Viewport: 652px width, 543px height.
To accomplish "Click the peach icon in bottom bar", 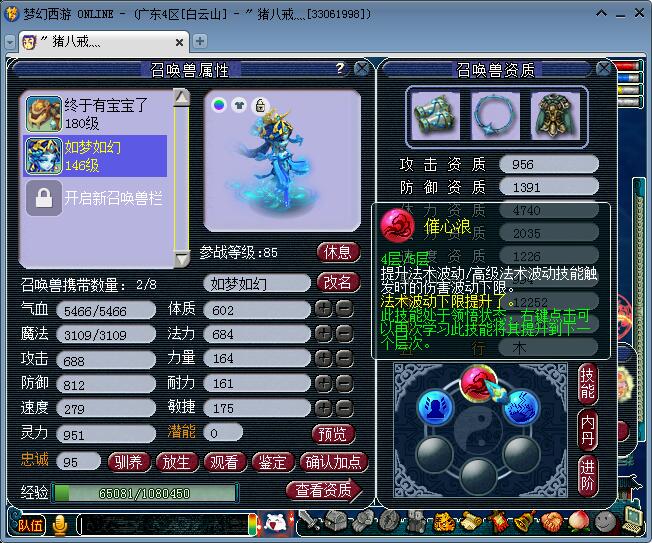I will tap(579, 521).
